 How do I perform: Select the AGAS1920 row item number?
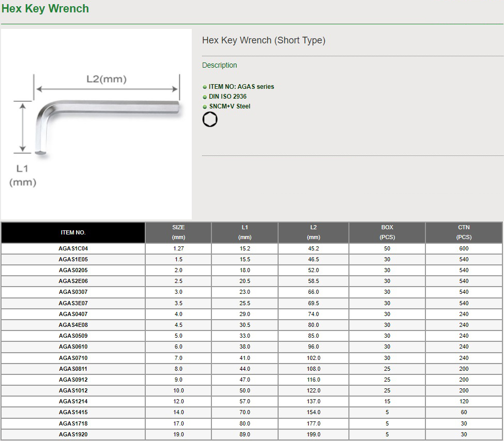click(73, 434)
